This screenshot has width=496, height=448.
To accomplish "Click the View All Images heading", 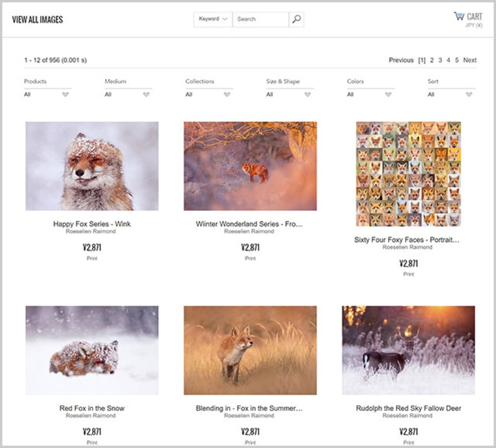I will 37,20.
